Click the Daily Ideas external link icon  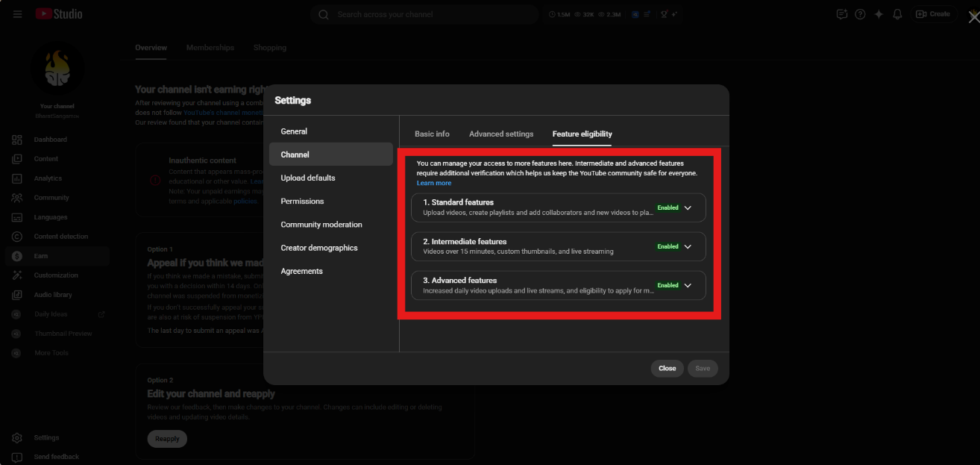tap(101, 314)
